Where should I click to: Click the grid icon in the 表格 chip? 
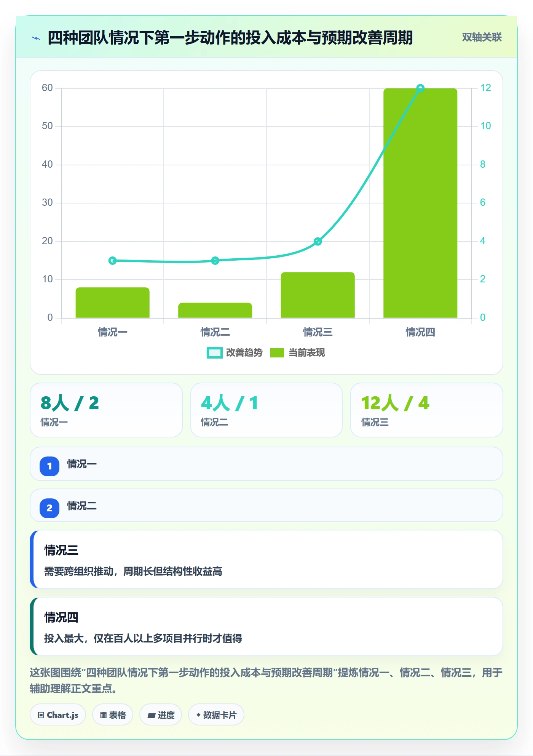point(103,715)
